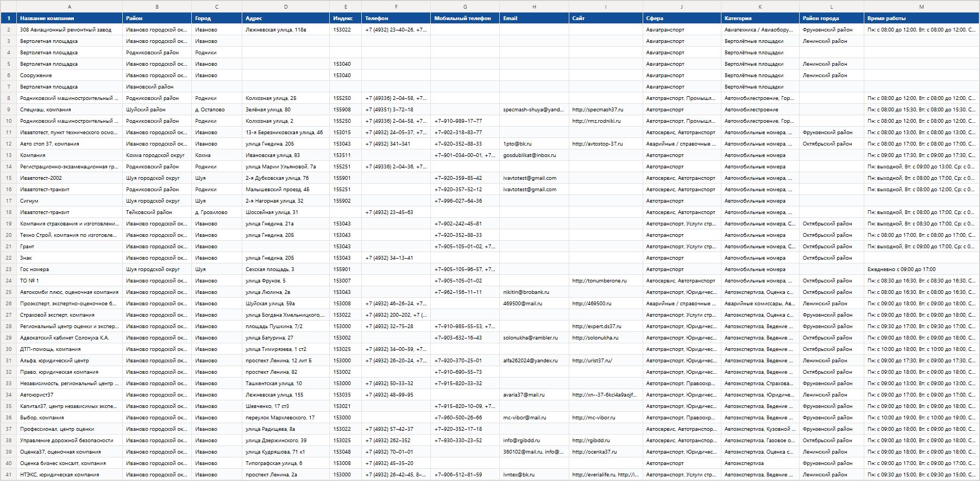The height and width of the screenshot is (490, 980).
Task: Click the 'Район города' header cell
Action: 832,18
